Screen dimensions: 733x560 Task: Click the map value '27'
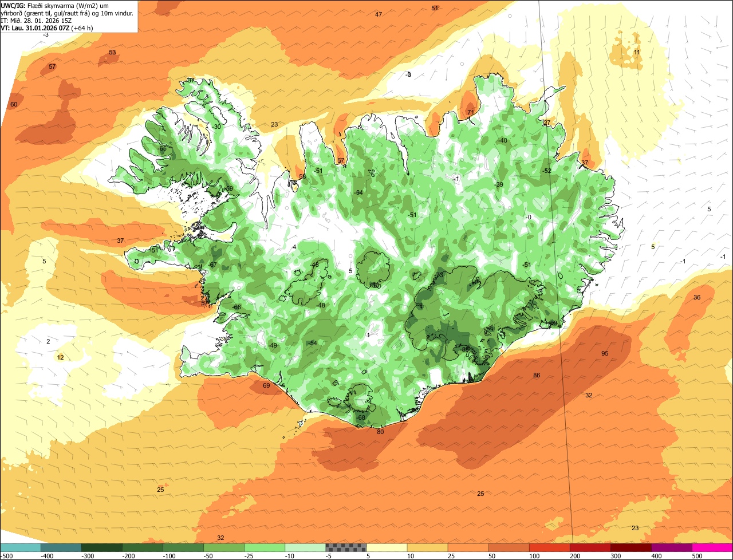click(x=547, y=123)
